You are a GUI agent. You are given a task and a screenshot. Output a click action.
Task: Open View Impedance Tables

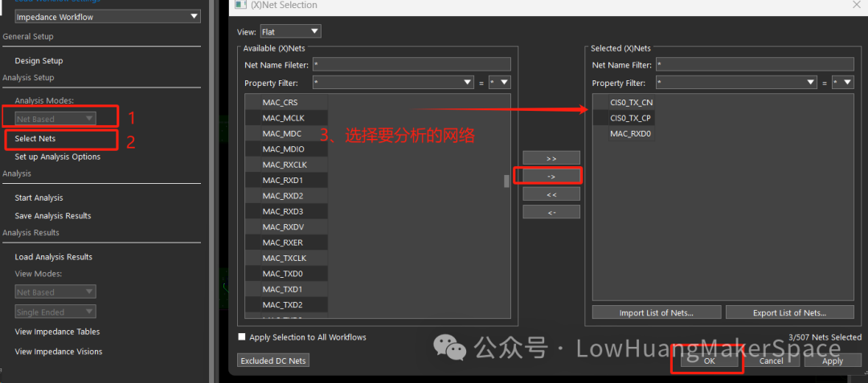pyautogui.click(x=57, y=332)
